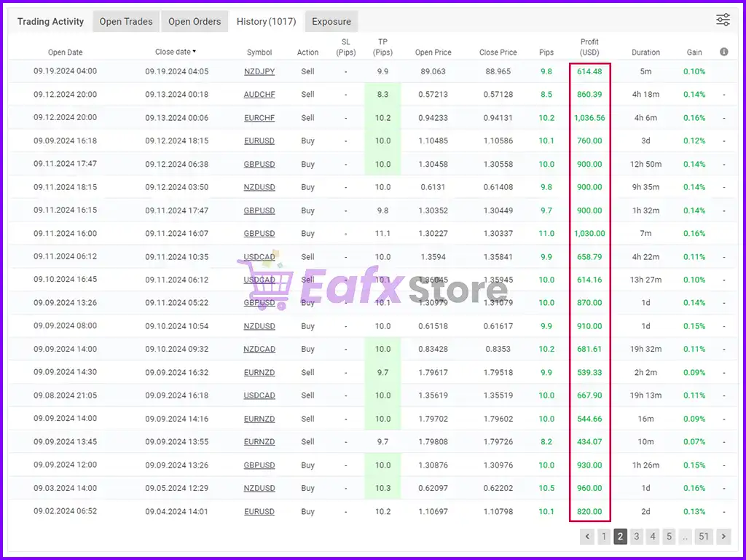Open the AUDCHF symbol link
Image resolution: width=746 pixels, height=560 pixels.
point(259,95)
